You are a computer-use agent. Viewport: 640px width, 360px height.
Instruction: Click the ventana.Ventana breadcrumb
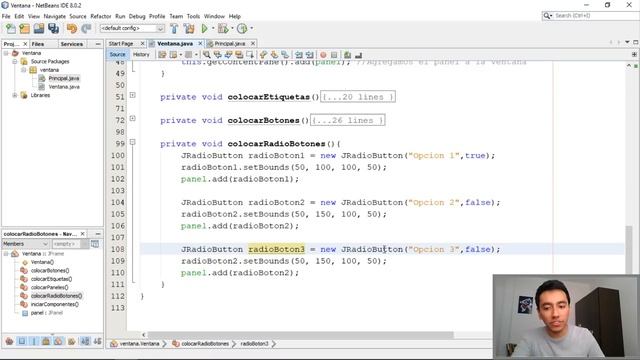tap(139, 344)
